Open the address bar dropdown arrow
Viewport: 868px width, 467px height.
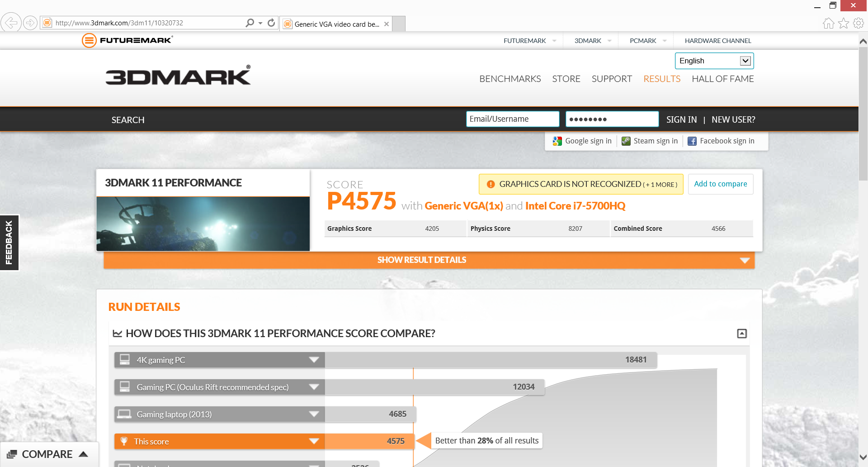coord(260,23)
